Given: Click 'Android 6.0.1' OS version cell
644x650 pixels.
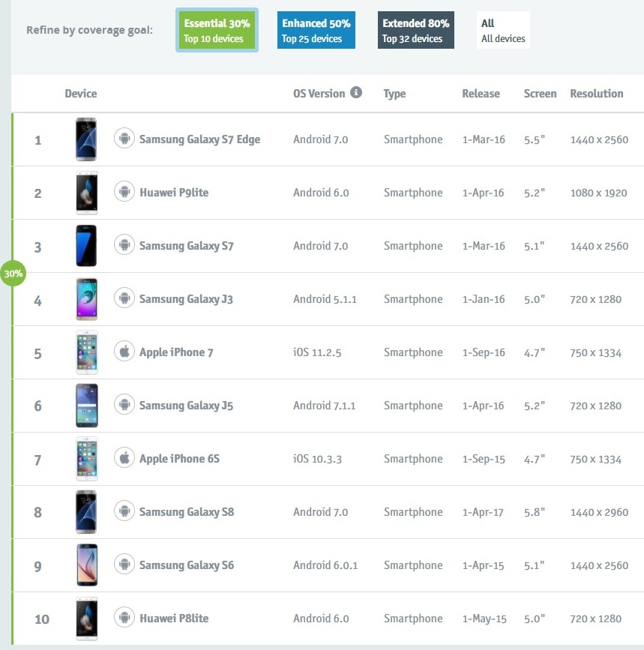Looking at the screenshot, I should pos(325,565).
